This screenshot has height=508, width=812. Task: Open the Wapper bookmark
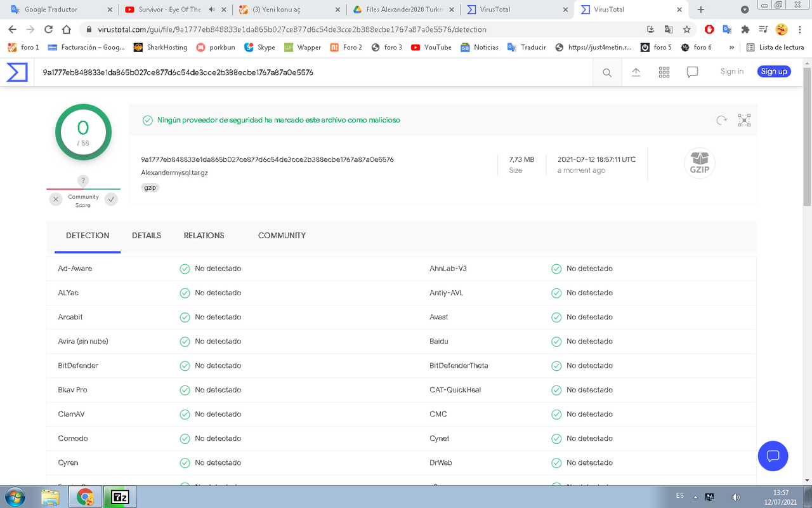pyautogui.click(x=303, y=48)
